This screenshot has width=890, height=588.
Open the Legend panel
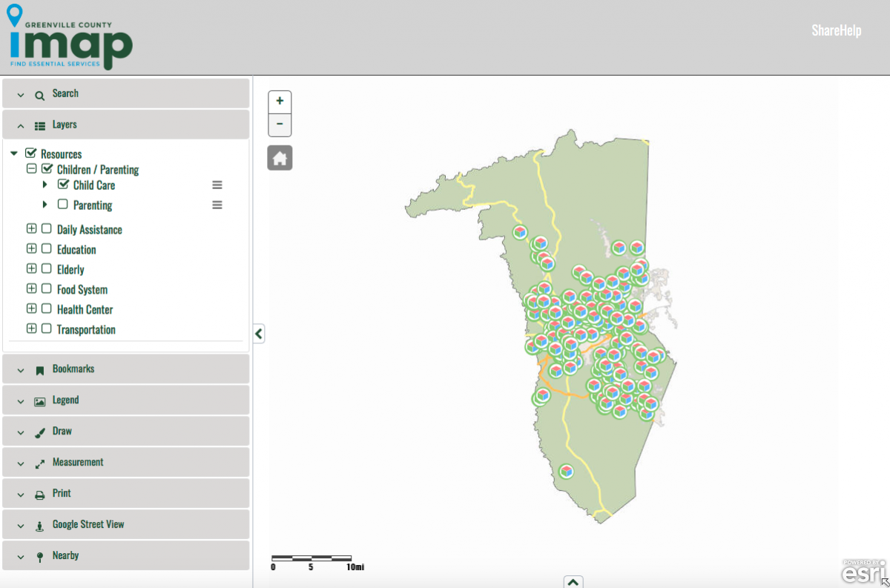(x=125, y=400)
